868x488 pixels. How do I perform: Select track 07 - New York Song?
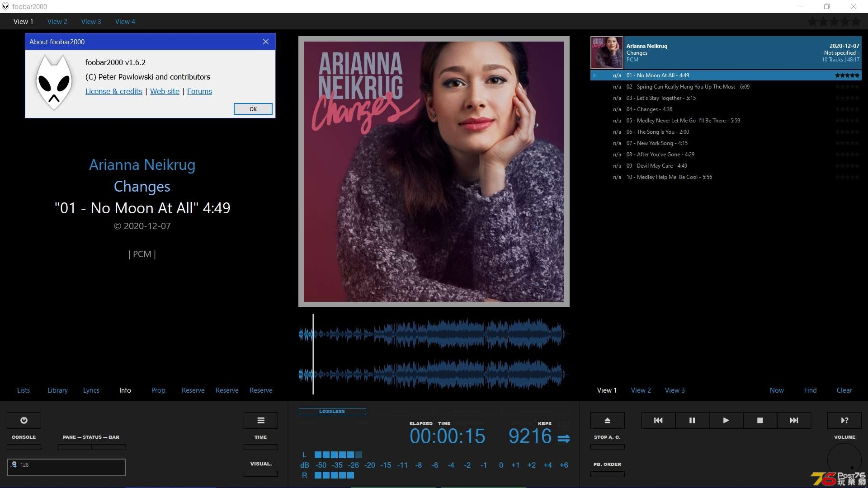726,143
